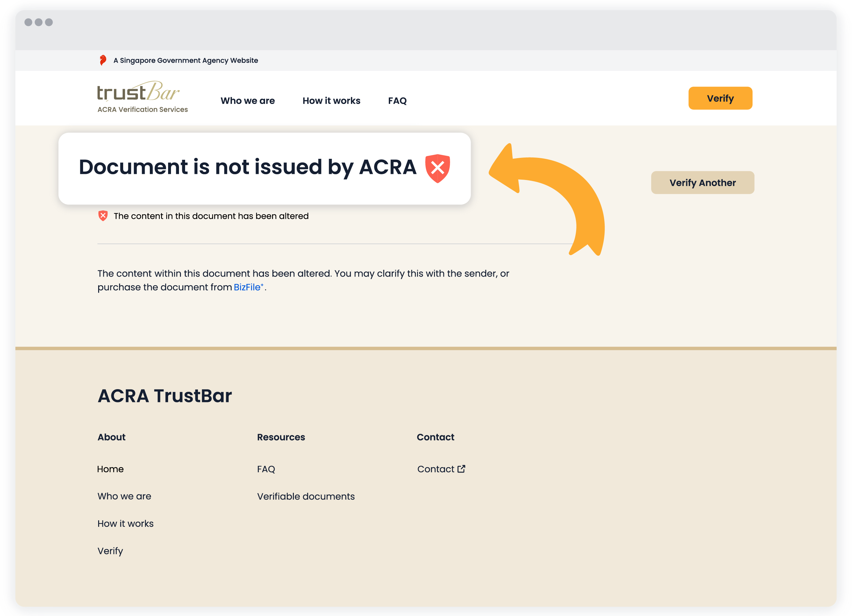The image size is (852, 616).
Task: Click the red X icon beside the altered-content message
Action: coord(103,216)
